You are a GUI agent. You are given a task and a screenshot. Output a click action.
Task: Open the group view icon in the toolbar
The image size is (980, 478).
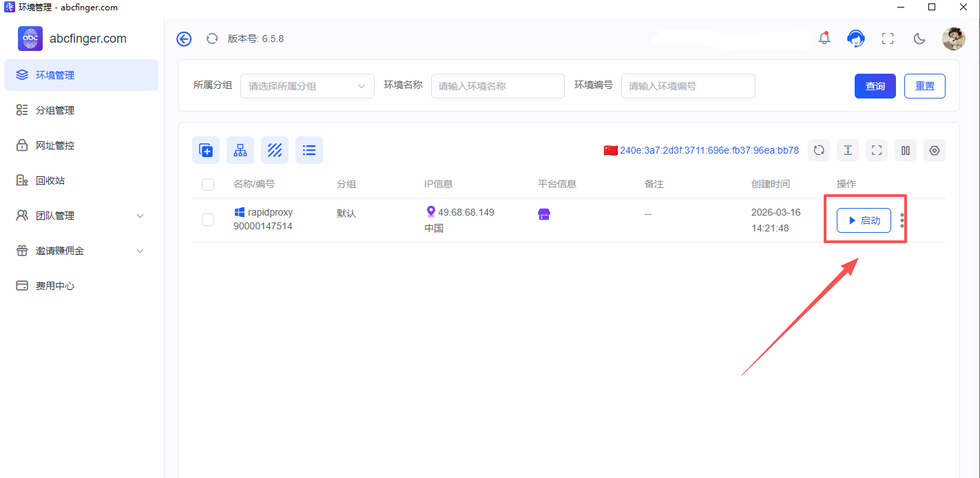pyautogui.click(x=240, y=149)
